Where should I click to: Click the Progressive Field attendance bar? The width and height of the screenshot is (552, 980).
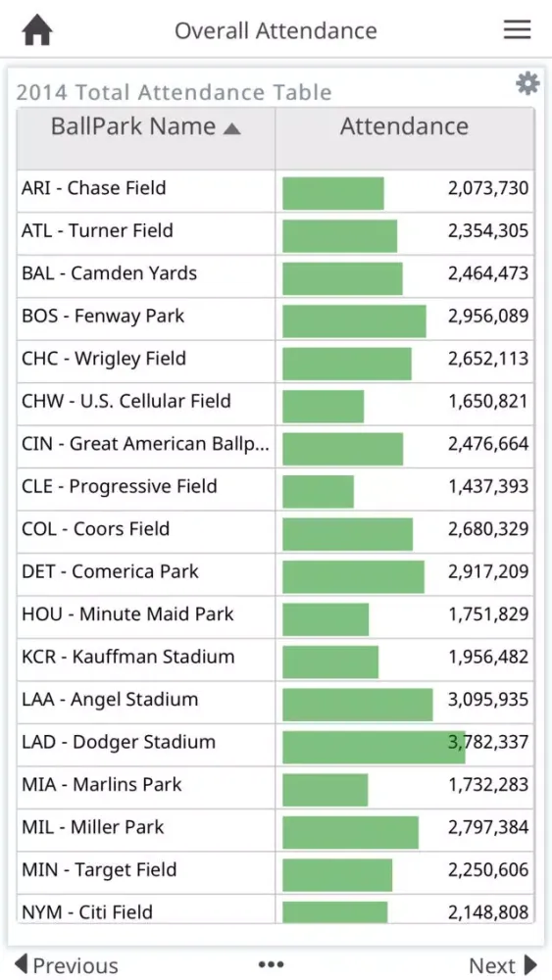(319, 491)
